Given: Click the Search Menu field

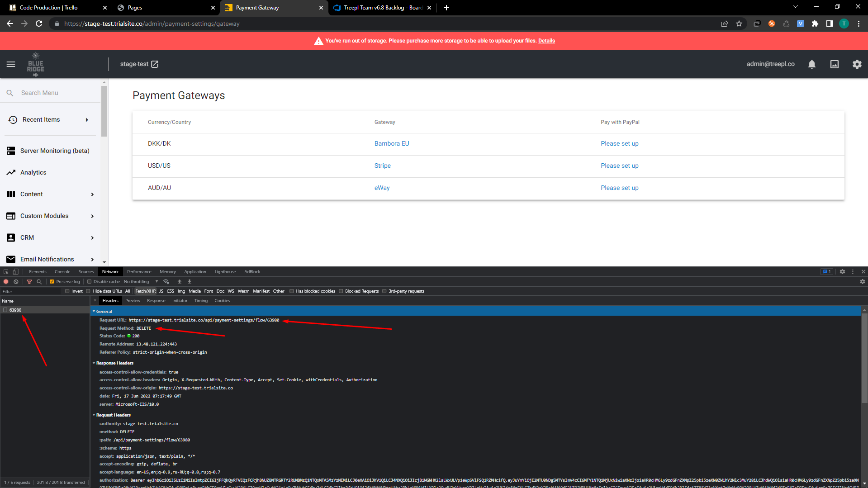Looking at the screenshot, I should (x=51, y=93).
